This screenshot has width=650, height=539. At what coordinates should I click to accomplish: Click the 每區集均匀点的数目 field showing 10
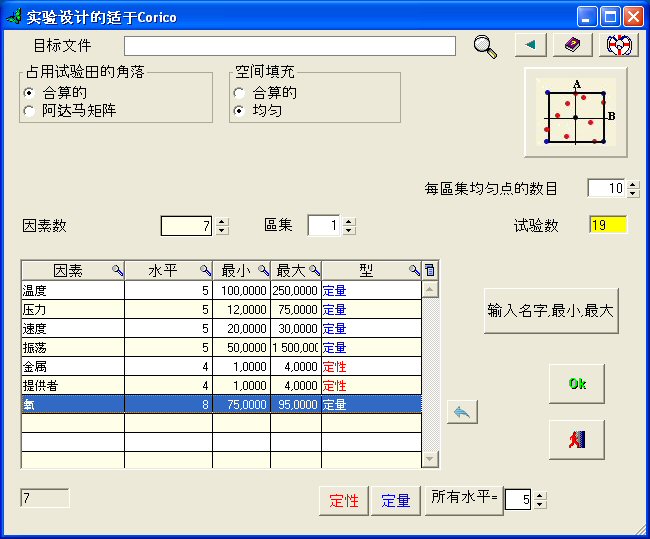(x=606, y=189)
